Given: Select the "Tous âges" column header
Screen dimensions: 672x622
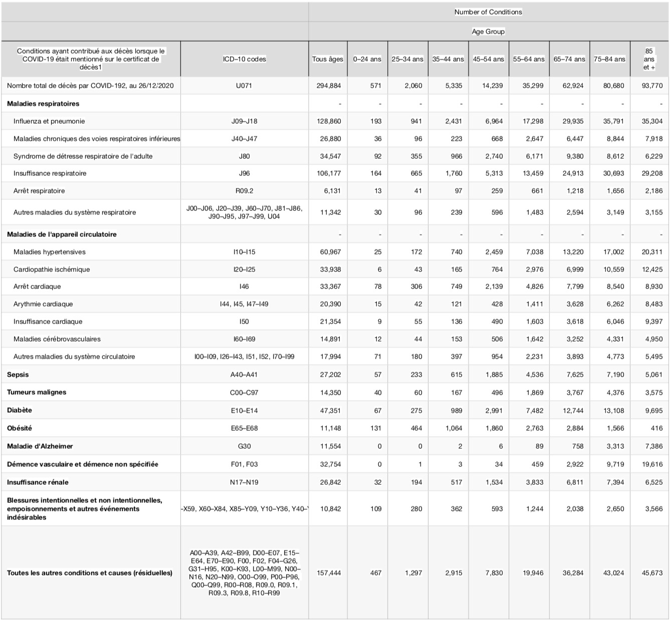Looking at the screenshot, I should (x=328, y=59).
